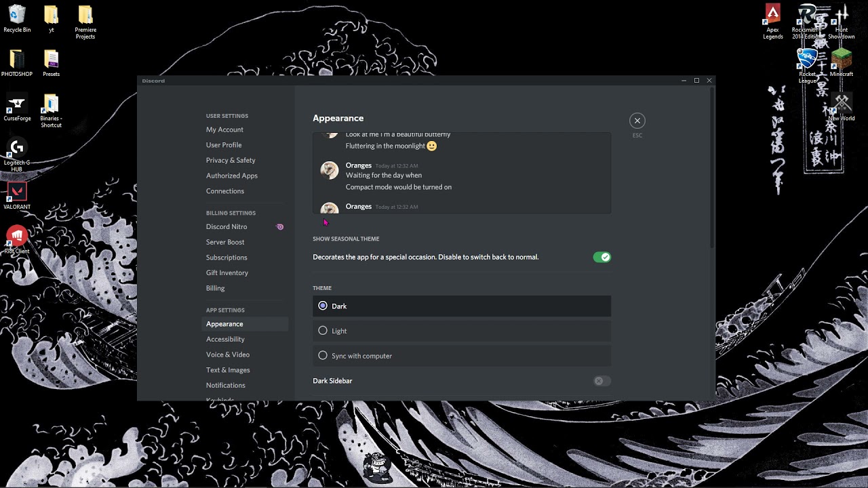Launch New World desktop shortcut

842,107
